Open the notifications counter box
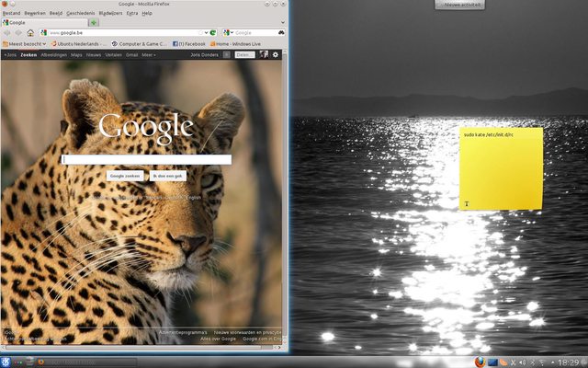This screenshot has width=588, height=368. (x=227, y=55)
